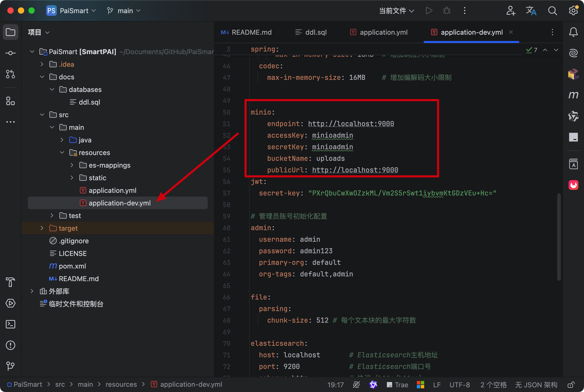Open the Terminal tool window

[11, 324]
